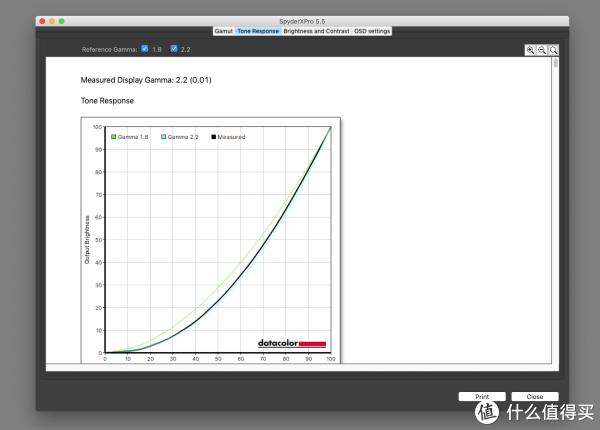Screen dimensions: 600x430
Task: Click the yellow minimize window button
Action: tap(52, 21)
